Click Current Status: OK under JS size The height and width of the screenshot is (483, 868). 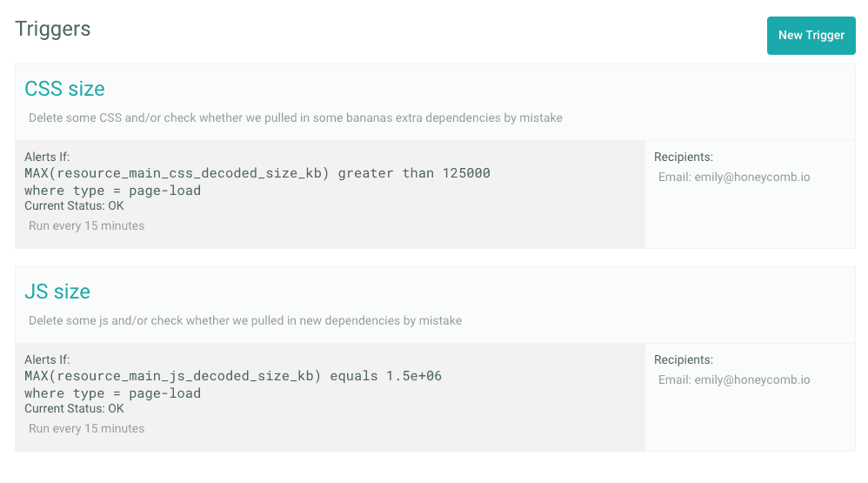click(x=74, y=409)
